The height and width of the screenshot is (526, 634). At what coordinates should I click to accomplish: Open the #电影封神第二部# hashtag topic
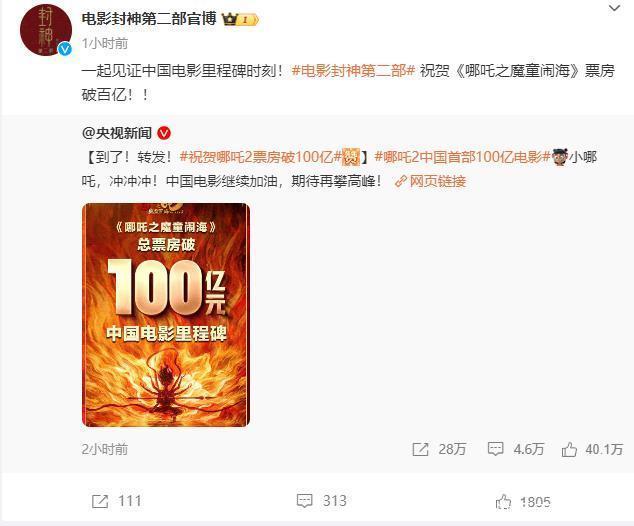pos(353,71)
